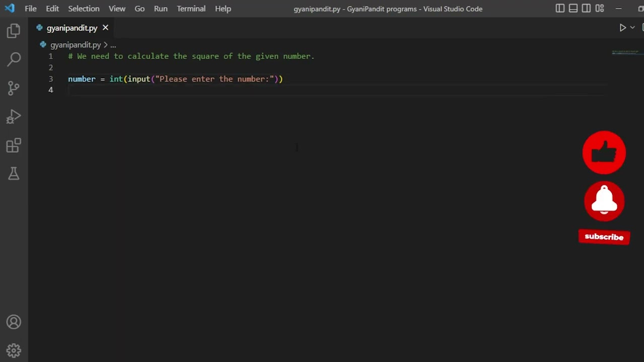Open the Help menu
Image resolution: width=644 pixels, height=362 pixels.
[x=223, y=9]
